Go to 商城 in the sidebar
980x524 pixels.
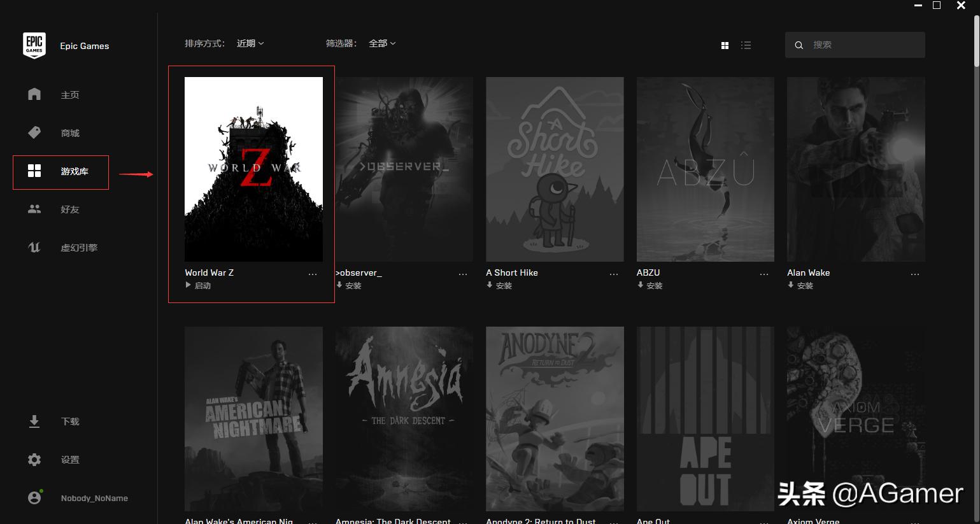(70, 133)
